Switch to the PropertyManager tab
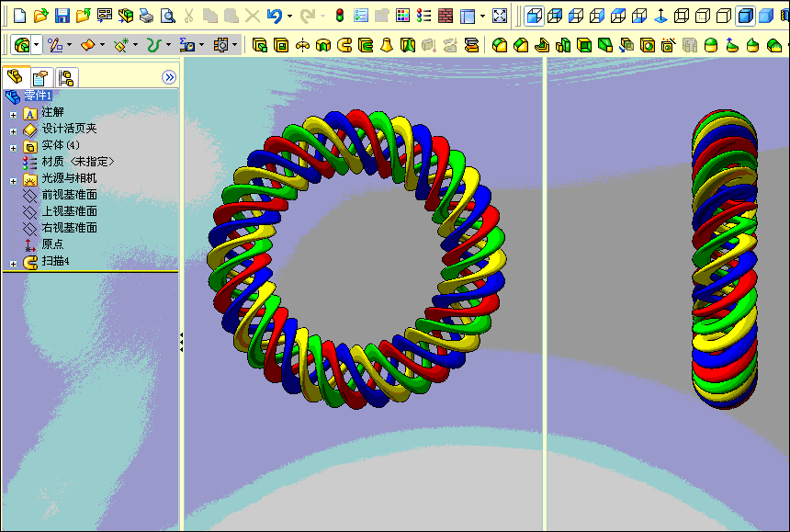Image resolution: width=790 pixels, height=532 pixels. click(40, 78)
